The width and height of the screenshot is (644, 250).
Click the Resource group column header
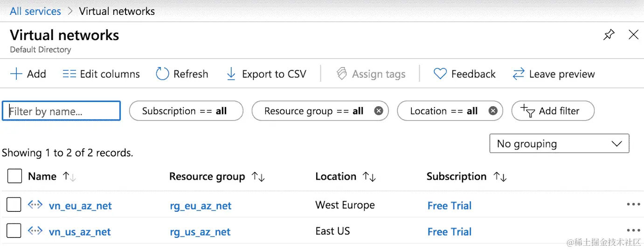tap(207, 176)
